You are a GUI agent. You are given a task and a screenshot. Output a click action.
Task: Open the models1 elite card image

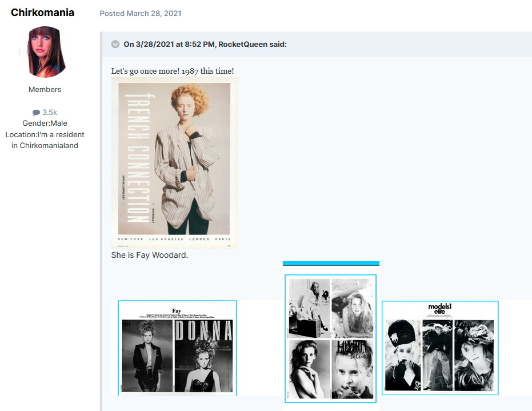click(x=440, y=348)
